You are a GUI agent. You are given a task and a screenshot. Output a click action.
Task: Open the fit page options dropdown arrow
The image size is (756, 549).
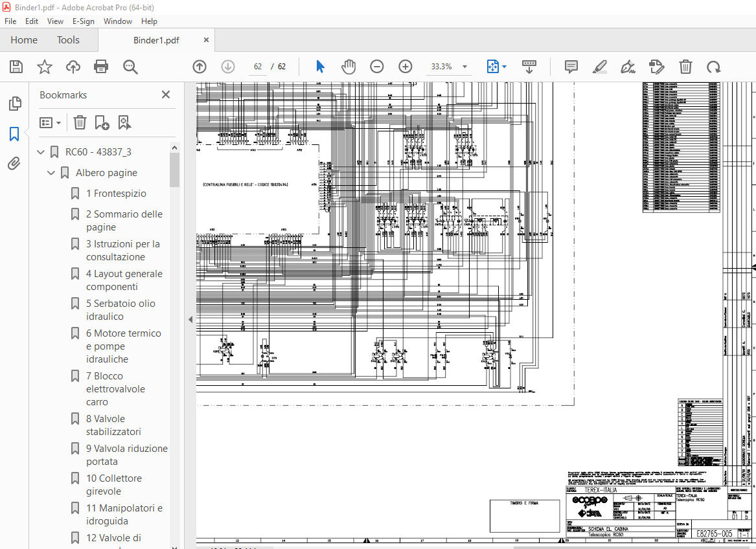click(x=504, y=67)
